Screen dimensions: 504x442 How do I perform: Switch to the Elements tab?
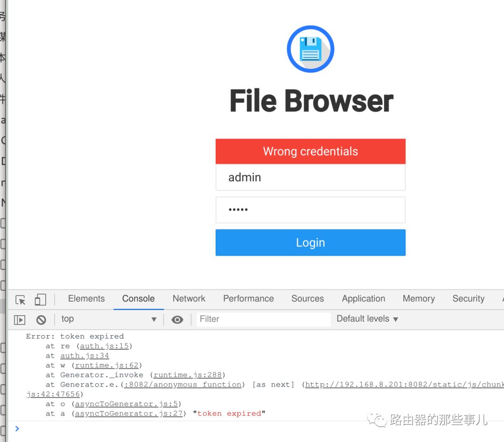pyautogui.click(x=86, y=298)
